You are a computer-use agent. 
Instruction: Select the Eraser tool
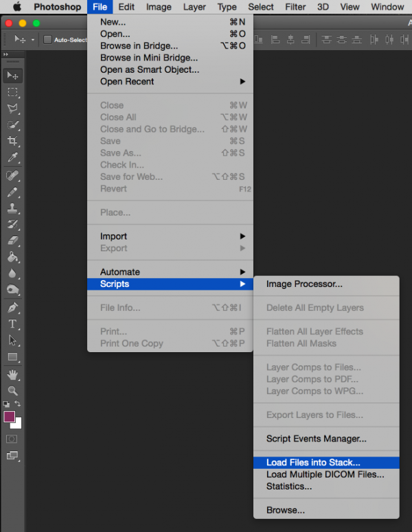pyautogui.click(x=12, y=241)
